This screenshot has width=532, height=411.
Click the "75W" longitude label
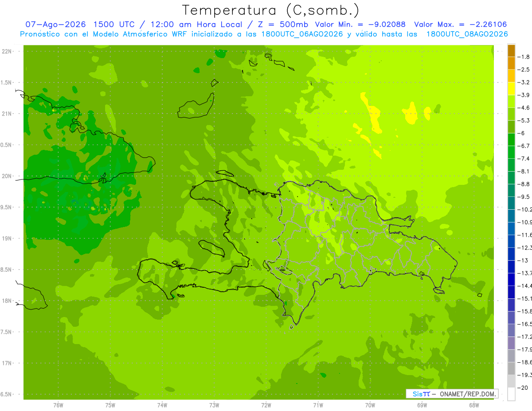(110, 405)
